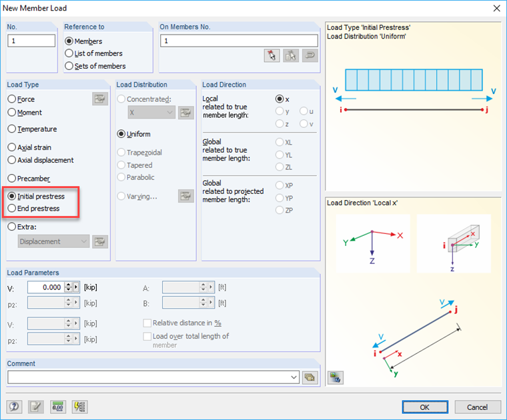Viewport: 507px width, 420px height.
Task: Click the pick members graphically icon
Action: coord(272,55)
